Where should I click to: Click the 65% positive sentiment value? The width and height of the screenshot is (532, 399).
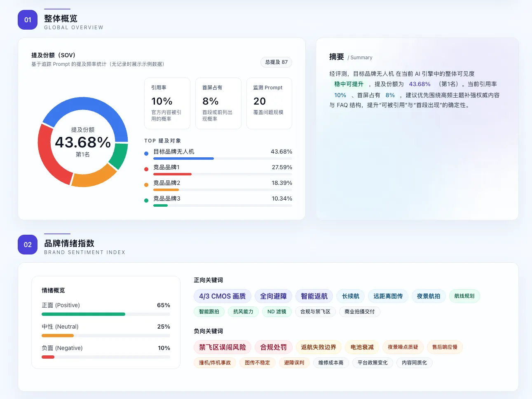point(164,305)
